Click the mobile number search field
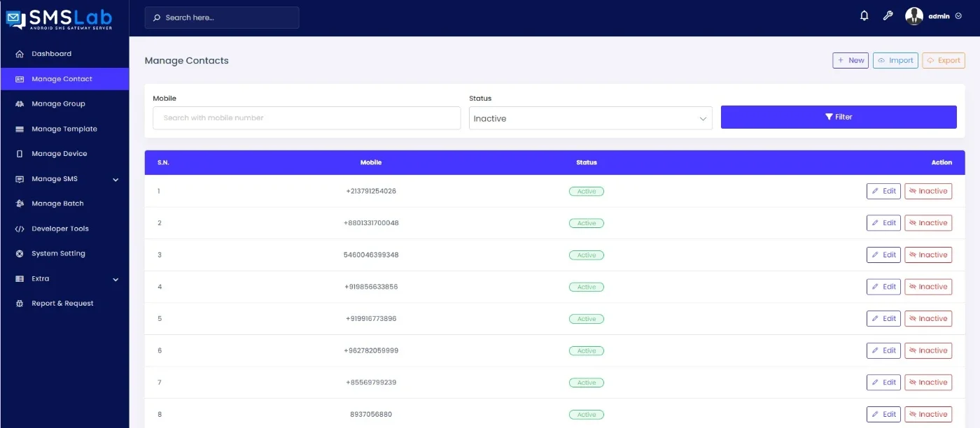This screenshot has height=428, width=980. [307, 118]
